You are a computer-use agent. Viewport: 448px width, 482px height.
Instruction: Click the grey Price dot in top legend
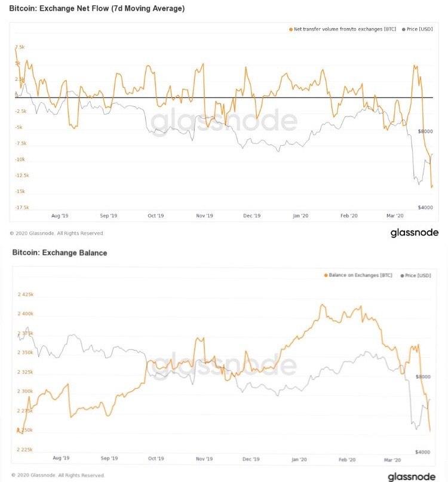point(403,29)
